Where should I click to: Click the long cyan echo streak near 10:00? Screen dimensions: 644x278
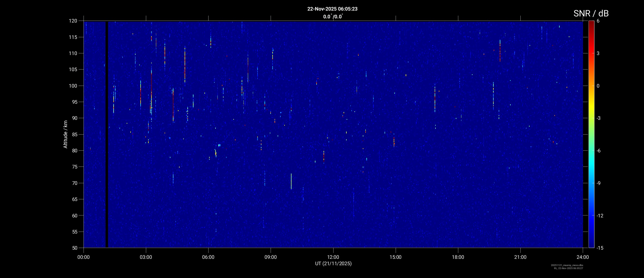[291, 181]
